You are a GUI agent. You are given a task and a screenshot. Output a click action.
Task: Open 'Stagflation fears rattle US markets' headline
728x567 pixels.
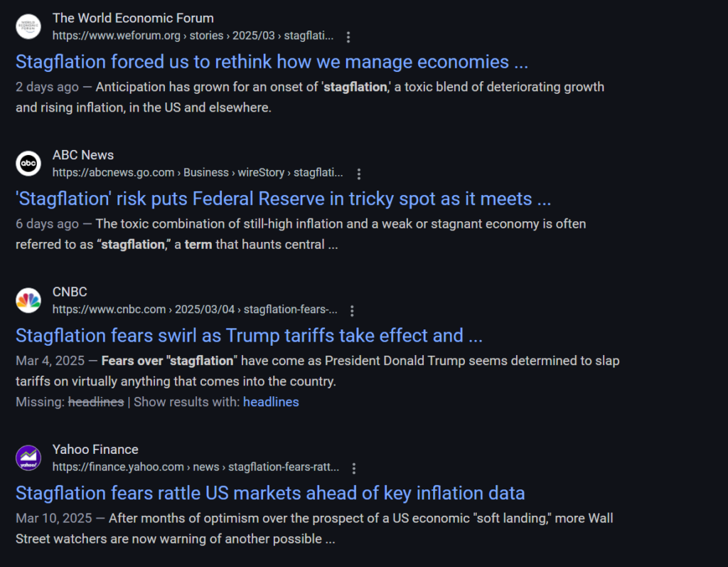pos(270,493)
